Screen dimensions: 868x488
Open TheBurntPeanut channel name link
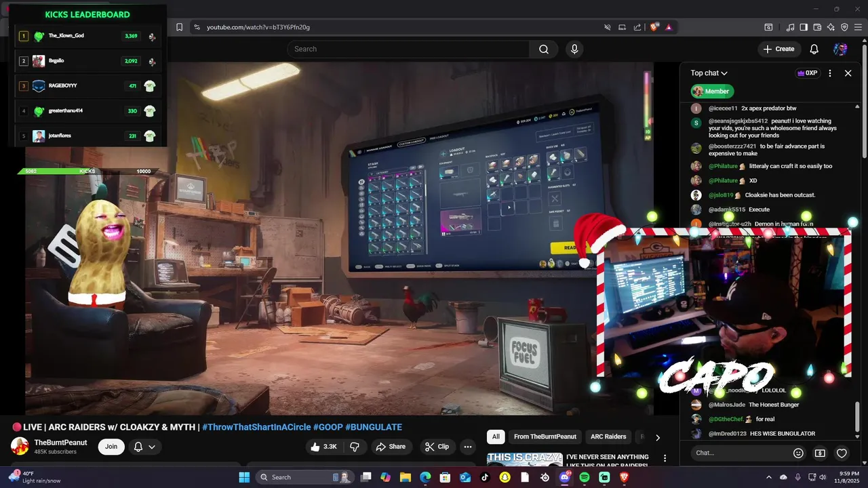61,443
